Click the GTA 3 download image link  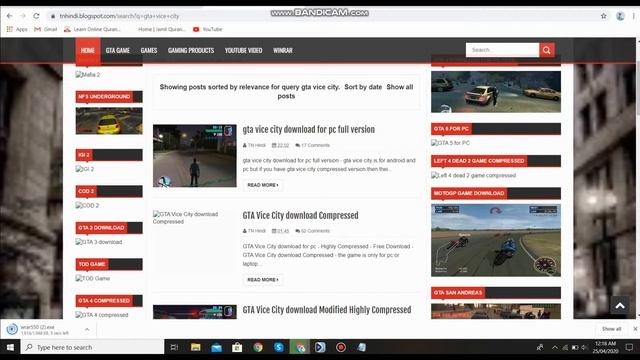click(99, 242)
